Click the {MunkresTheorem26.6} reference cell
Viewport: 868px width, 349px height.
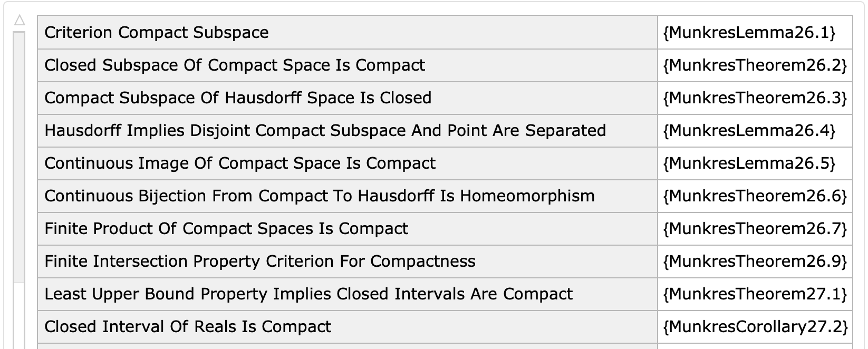pos(755,196)
